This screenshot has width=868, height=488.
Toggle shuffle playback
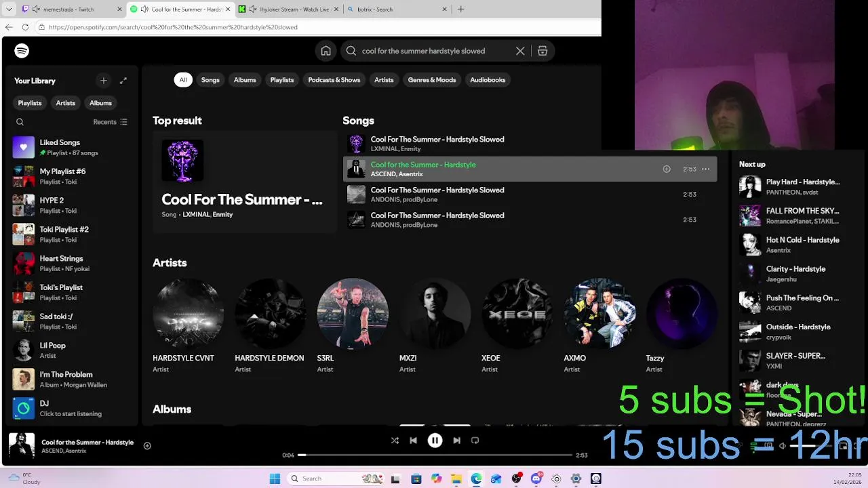coord(395,441)
